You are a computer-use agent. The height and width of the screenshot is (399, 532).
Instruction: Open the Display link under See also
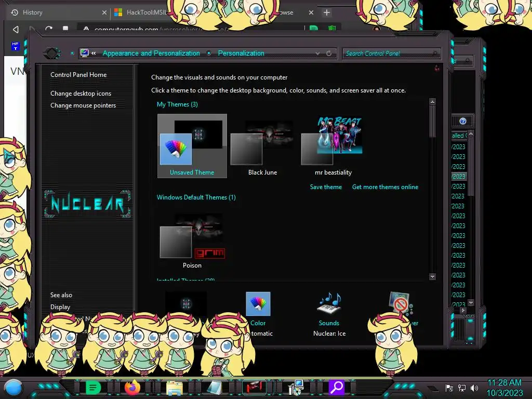tap(60, 307)
